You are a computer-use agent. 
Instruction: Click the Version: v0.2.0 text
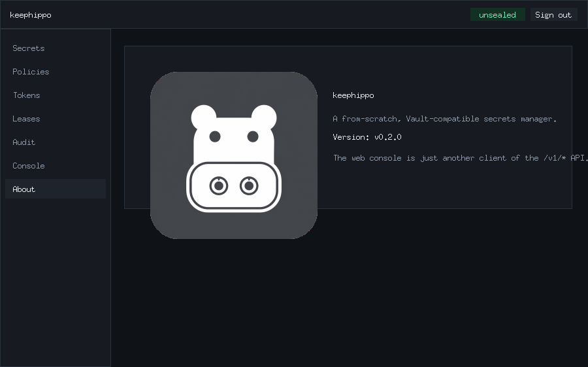click(x=367, y=137)
